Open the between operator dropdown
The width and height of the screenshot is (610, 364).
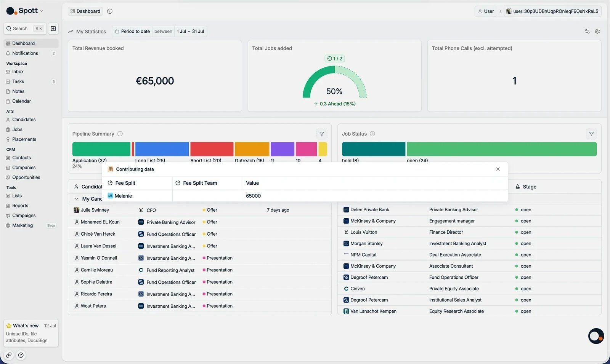(163, 32)
